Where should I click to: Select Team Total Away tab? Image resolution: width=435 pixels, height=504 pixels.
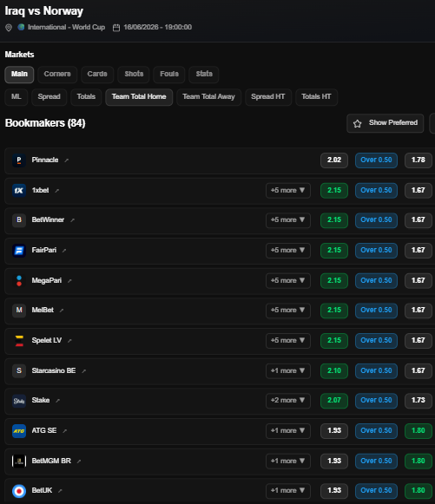pyautogui.click(x=208, y=97)
